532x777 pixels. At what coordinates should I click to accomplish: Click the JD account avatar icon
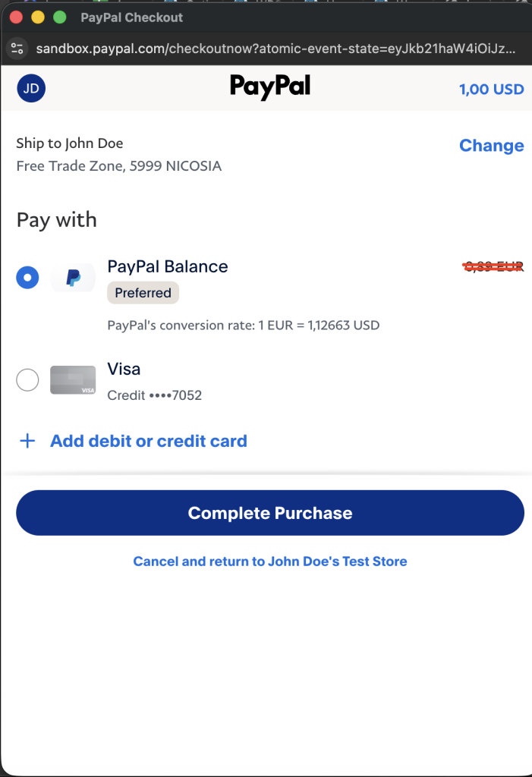[x=31, y=88]
